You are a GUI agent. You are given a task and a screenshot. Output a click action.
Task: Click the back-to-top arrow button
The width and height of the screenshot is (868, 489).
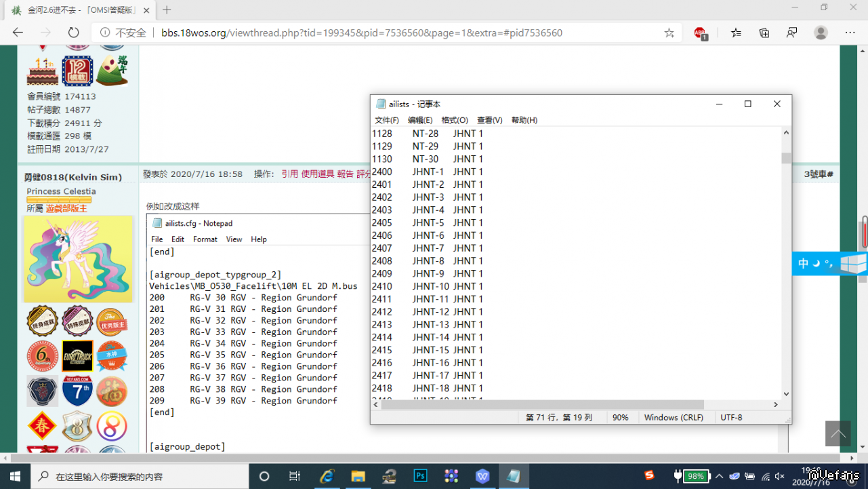(x=838, y=434)
